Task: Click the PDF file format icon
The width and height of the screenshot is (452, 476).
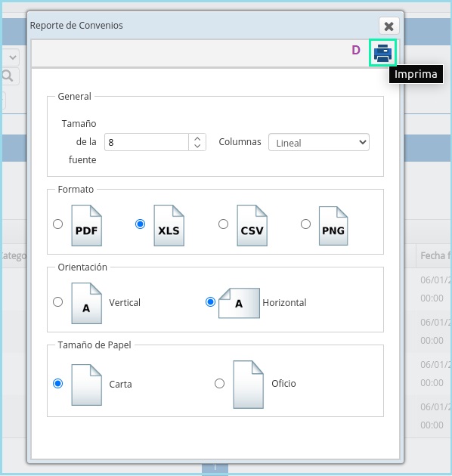Action: tap(87, 225)
